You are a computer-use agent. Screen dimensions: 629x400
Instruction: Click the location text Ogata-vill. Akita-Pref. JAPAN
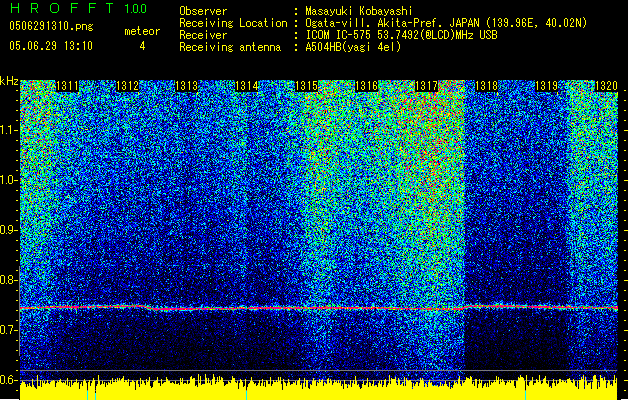point(392,23)
